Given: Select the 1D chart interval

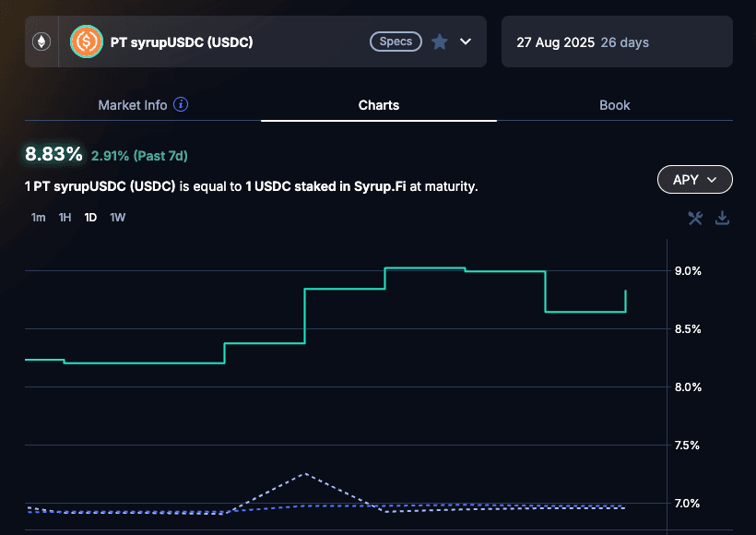Looking at the screenshot, I should point(90,218).
